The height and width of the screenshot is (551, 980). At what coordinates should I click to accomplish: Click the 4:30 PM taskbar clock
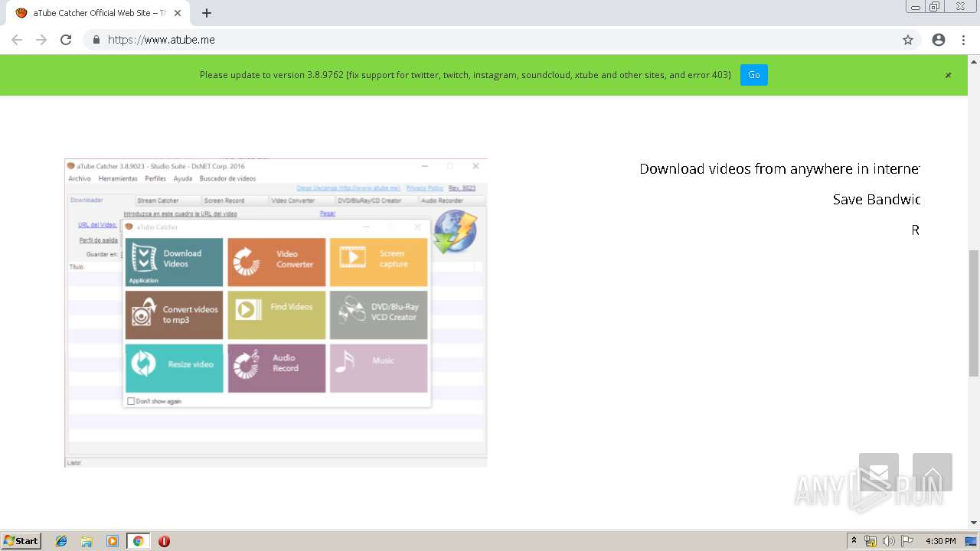(x=940, y=541)
